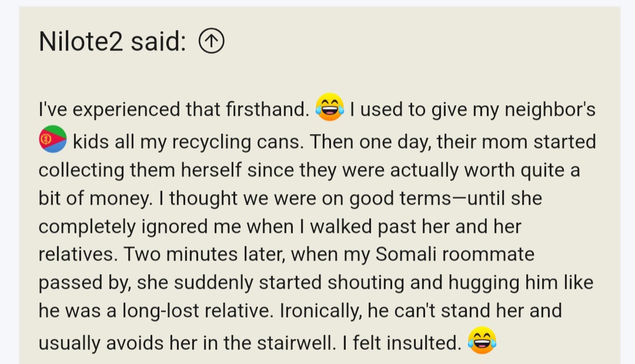This screenshot has width=635, height=364.
Task: Click the word 'stairwell' in the last line
Action: coord(300,343)
